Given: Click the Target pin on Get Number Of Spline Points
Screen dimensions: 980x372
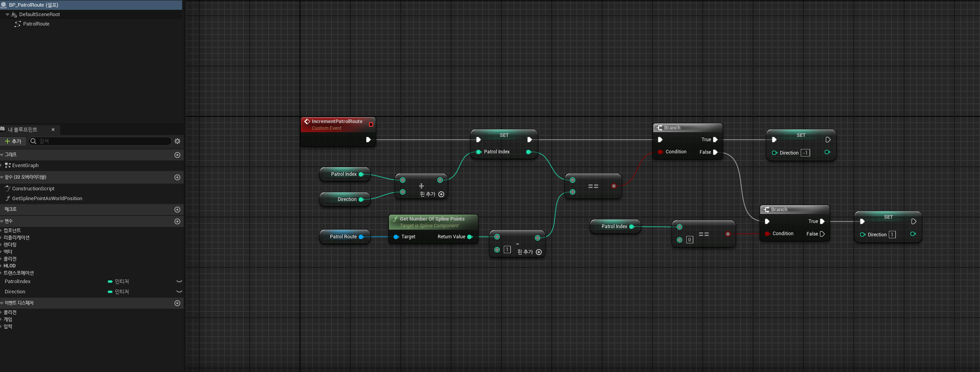Looking at the screenshot, I should click(396, 237).
